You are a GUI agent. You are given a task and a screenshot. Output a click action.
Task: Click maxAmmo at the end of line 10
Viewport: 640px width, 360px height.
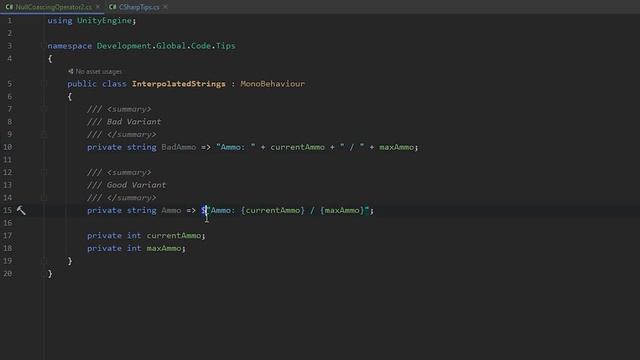pyautogui.click(x=396, y=147)
